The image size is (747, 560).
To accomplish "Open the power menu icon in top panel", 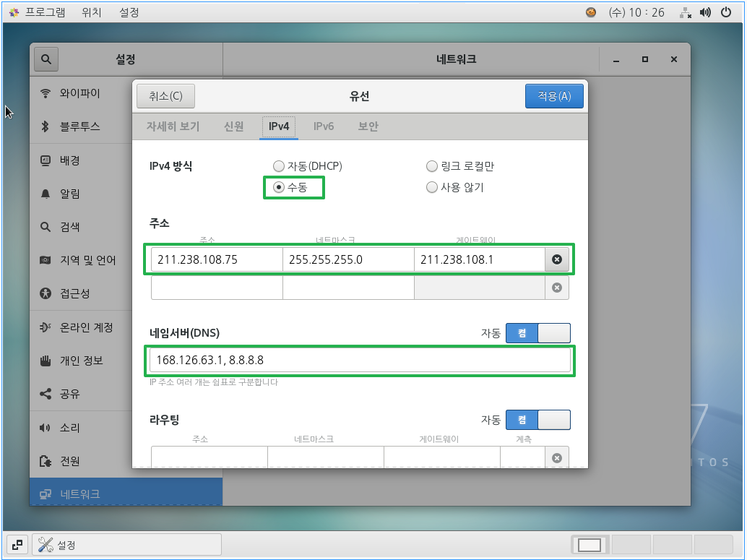I will tap(727, 12).
